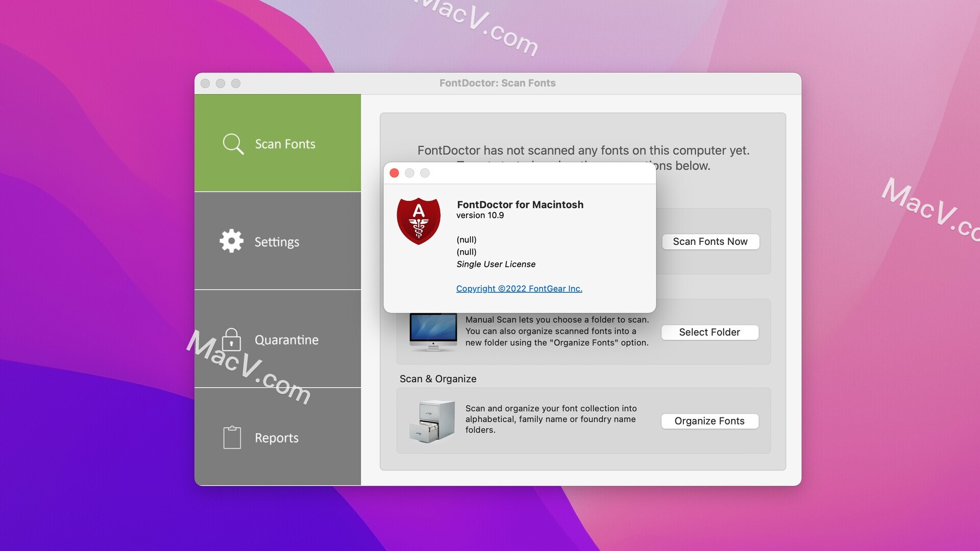Click the second '(null)' line above Single User License

point(467,252)
